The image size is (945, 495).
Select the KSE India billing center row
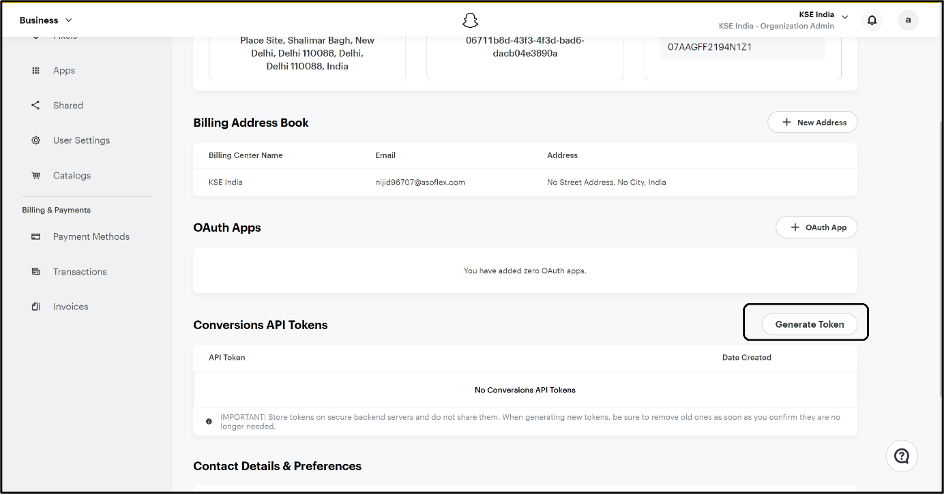(524, 182)
